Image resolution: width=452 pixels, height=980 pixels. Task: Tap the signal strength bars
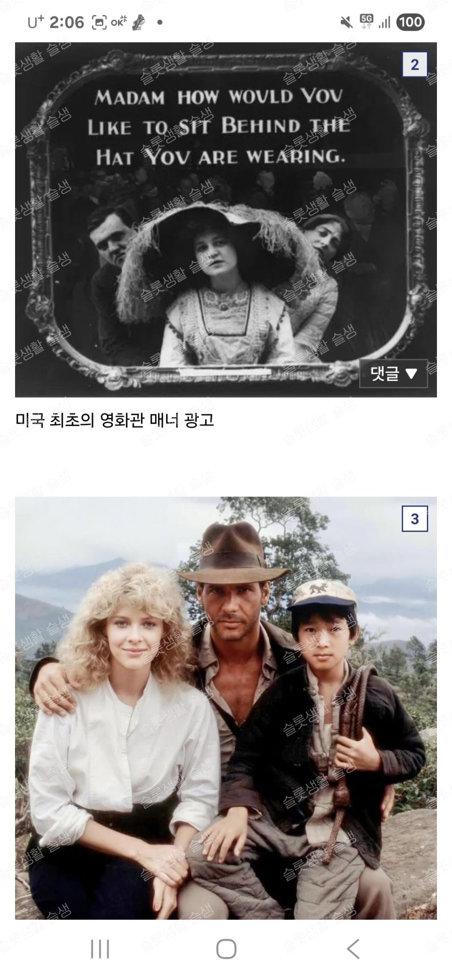click(x=384, y=22)
